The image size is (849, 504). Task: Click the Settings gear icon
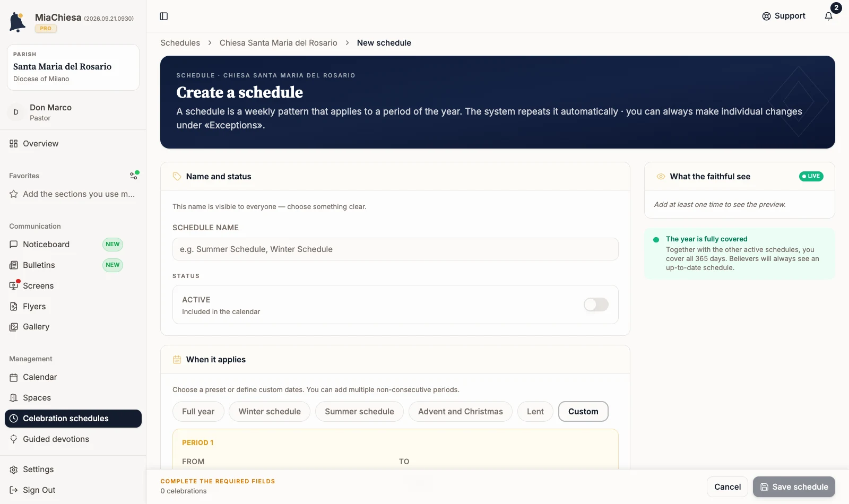tap(14, 470)
